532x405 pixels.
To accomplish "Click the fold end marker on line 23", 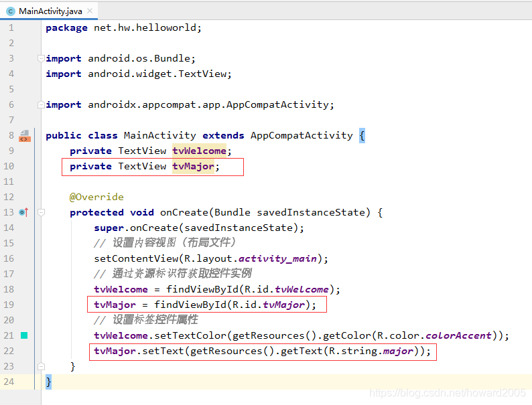I will point(41,366).
